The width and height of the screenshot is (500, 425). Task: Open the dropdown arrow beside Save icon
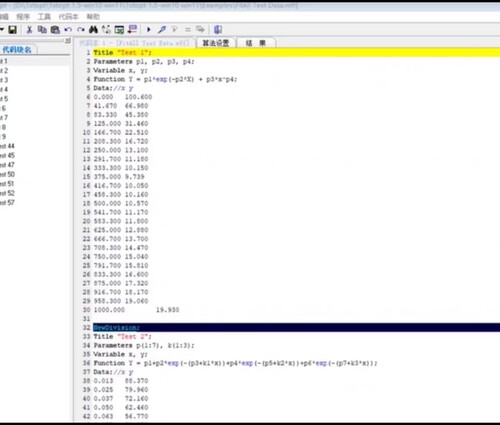pos(2,30)
